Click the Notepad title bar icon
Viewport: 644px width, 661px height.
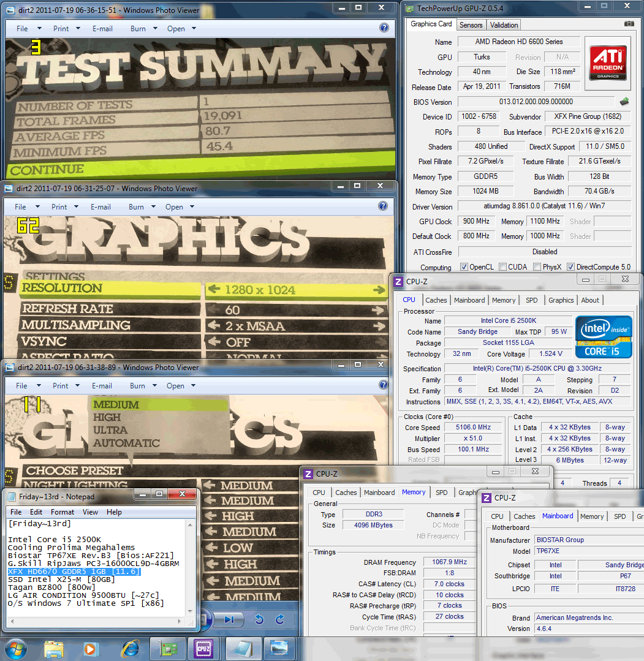12,496
